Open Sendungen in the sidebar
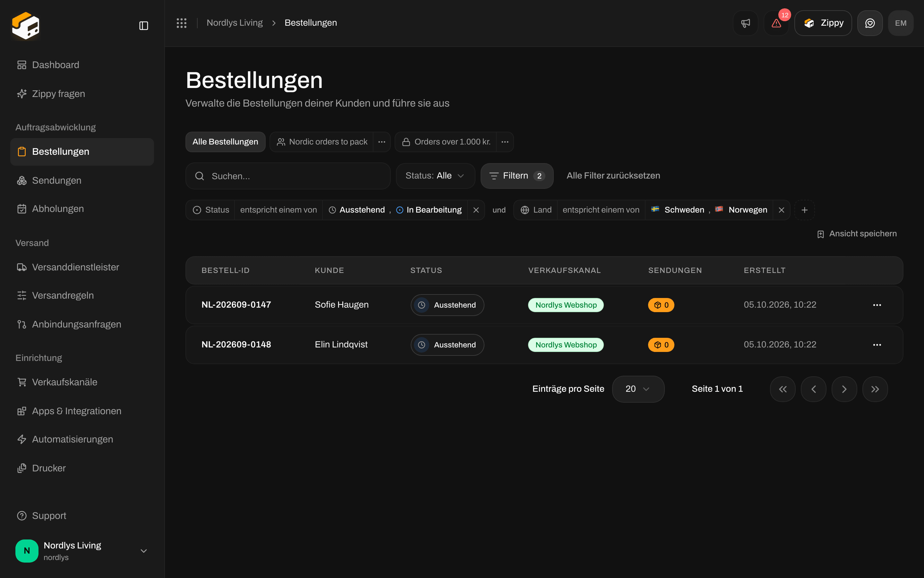Viewport: 924px width, 578px height. click(82, 180)
